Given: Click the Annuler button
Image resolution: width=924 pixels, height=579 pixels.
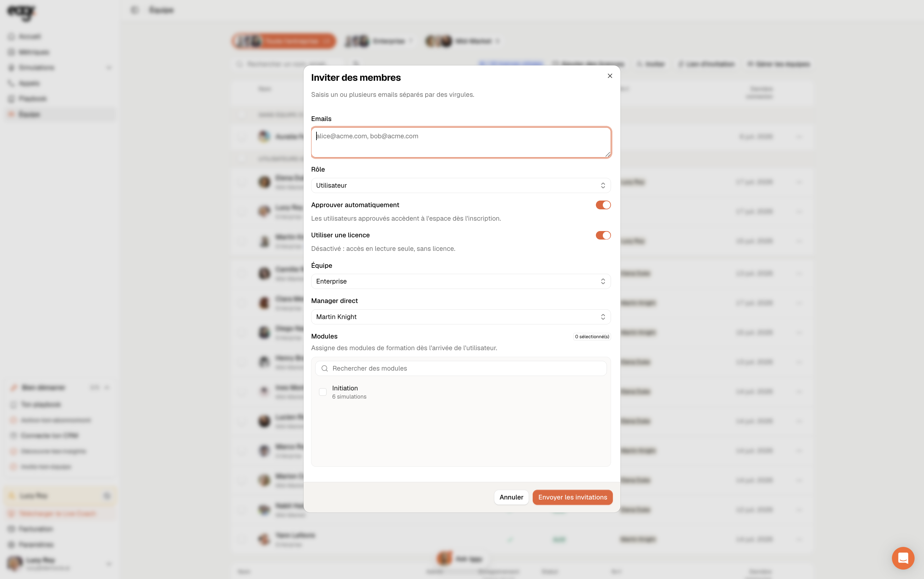Looking at the screenshot, I should pyautogui.click(x=511, y=497).
